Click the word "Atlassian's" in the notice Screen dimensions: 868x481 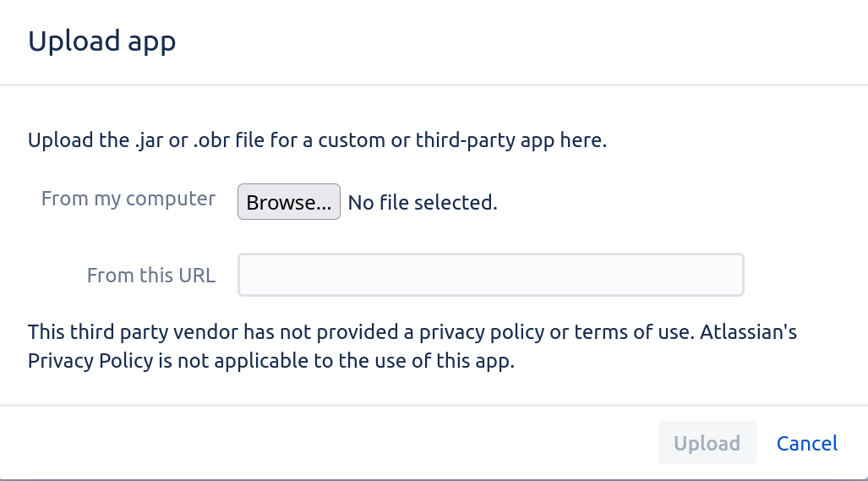(x=749, y=332)
